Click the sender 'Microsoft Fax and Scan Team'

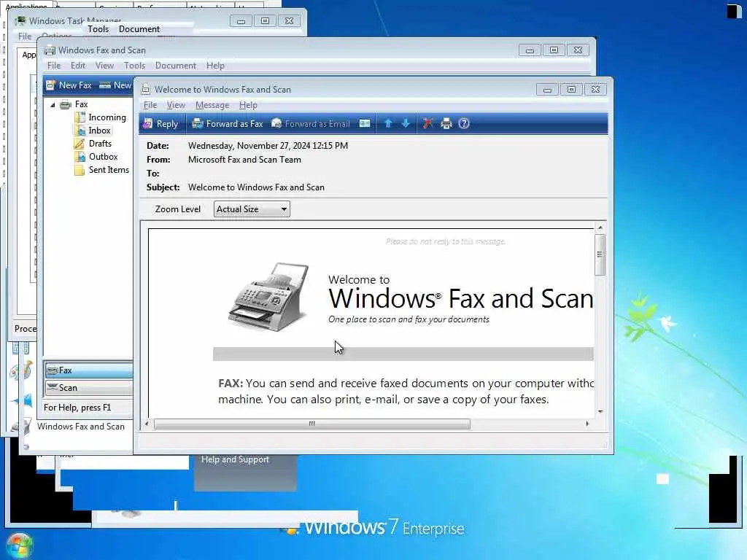pos(244,160)
